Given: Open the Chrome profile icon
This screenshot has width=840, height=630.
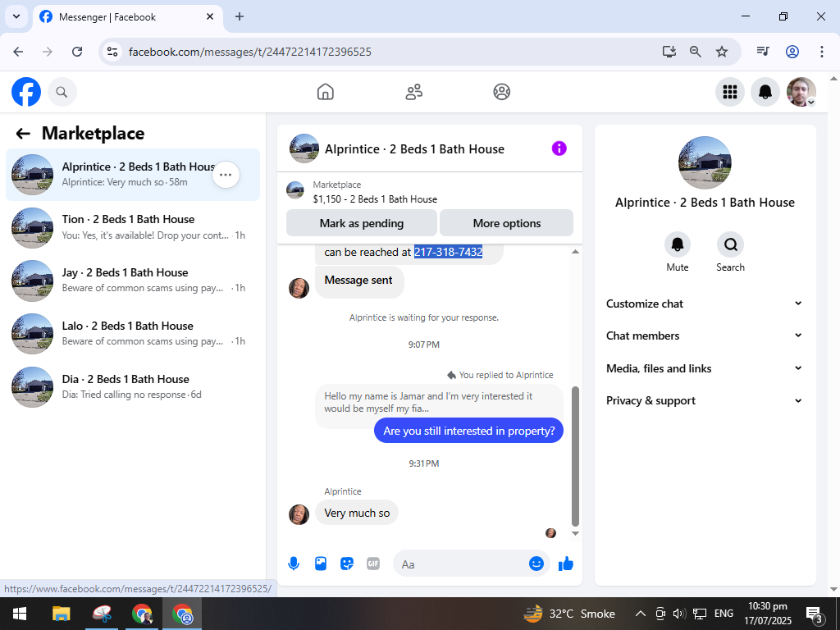Looking at the screenshot, I should [792, 52].
